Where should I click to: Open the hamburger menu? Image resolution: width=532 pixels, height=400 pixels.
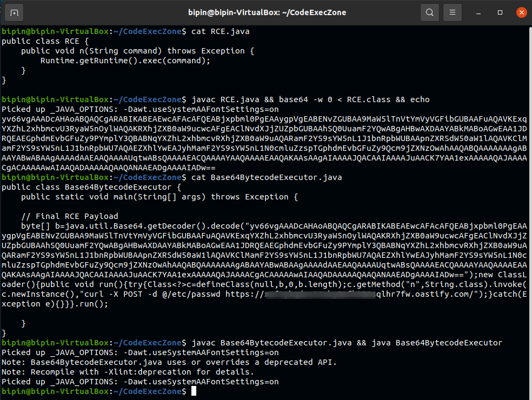453,12
